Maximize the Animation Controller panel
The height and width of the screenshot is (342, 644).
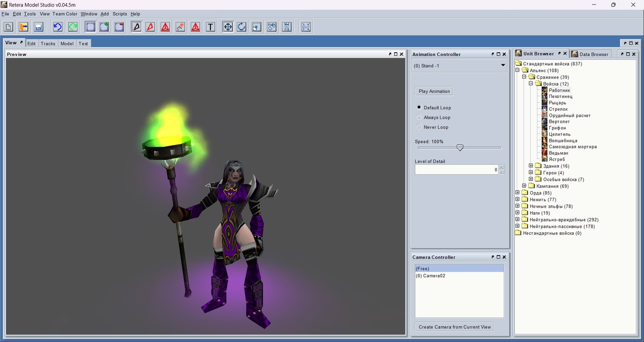click(x=499, y=54)
